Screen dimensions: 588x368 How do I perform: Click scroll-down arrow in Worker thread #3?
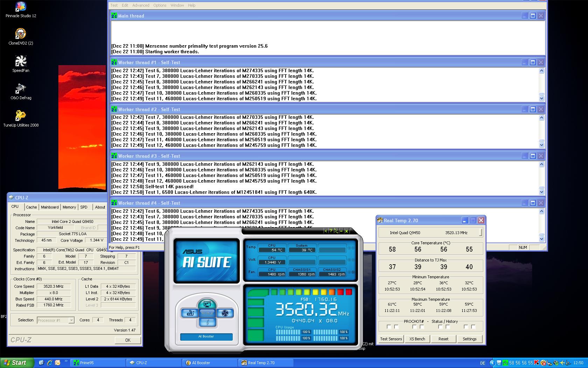[542, 192]
